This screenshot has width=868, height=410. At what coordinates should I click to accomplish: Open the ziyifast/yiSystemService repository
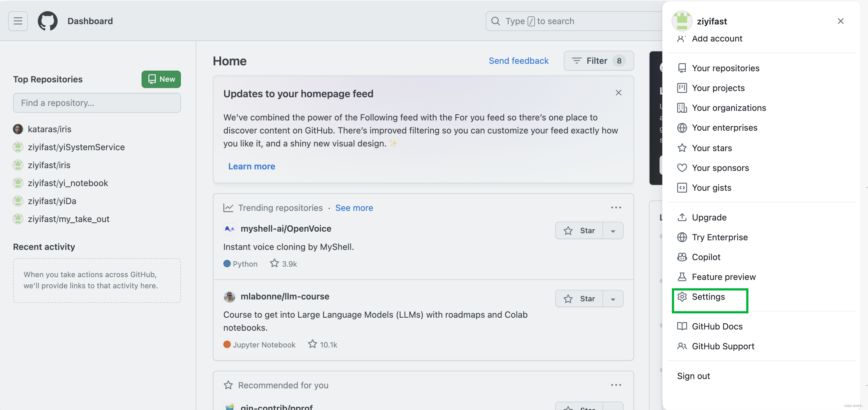point(76,147)
